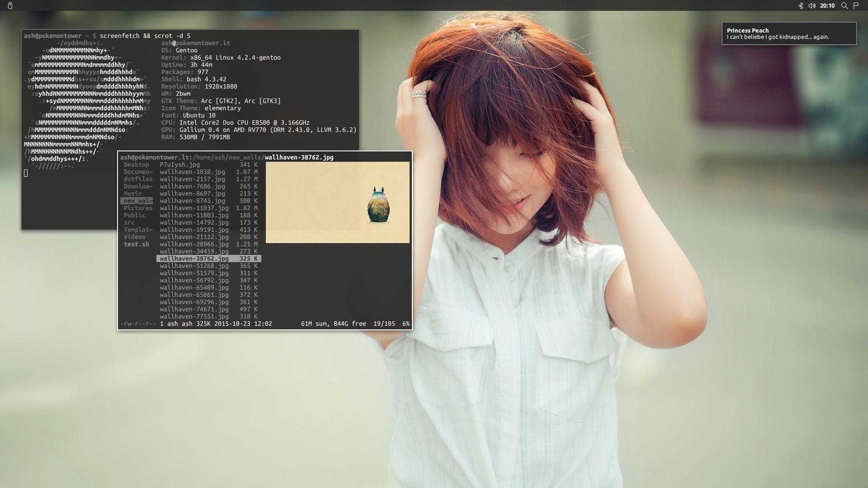The height and width of the screenshot is (488, 868).
Task: Open the highlighted new_wal~ folder entry
Action: click(x=137, y=201)
